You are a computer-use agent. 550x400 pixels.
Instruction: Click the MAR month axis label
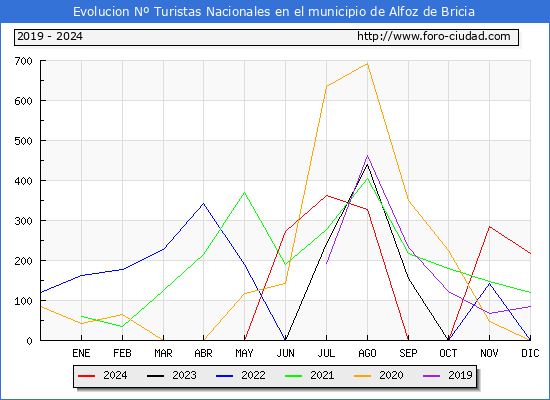tap(163, 353)
